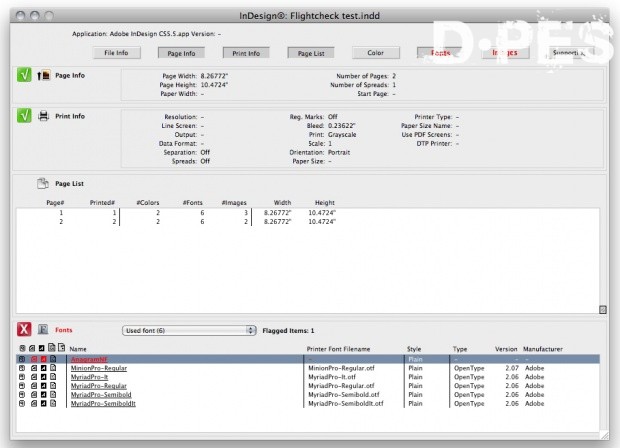
Task: Click the Grayscale print value
Action: [x=342, y=134]
